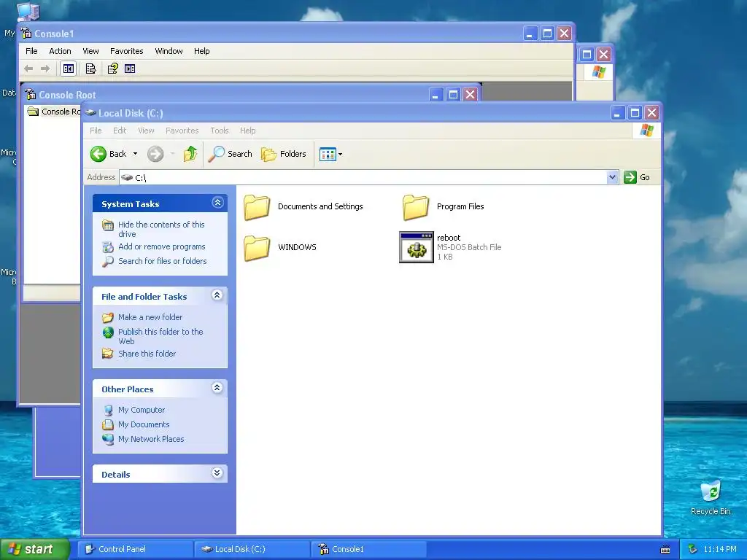747x560 pixels.
Task: Select the reboot batch file icon
Action: 417,247
